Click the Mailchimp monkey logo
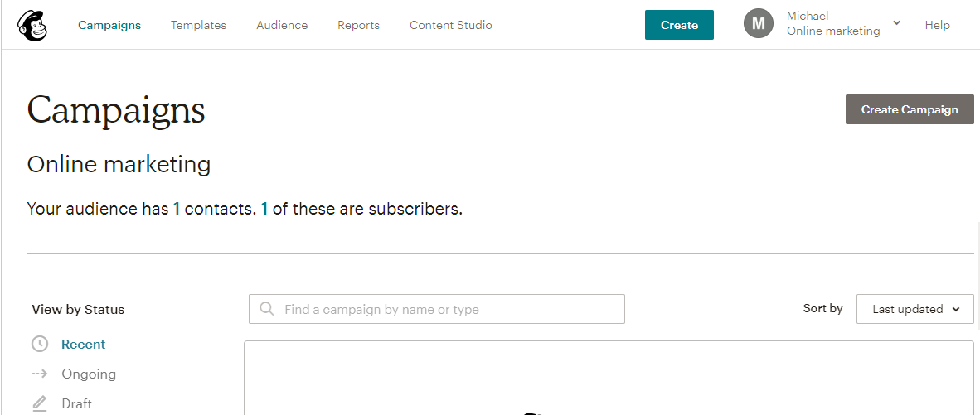The width and height of the screenshot is (980, 415). point(32,25)
